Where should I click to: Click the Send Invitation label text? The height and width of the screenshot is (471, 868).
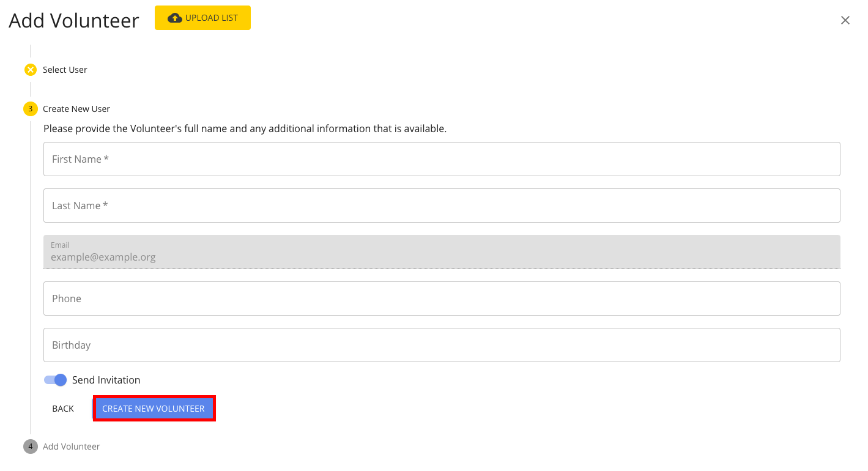point(106,380)
